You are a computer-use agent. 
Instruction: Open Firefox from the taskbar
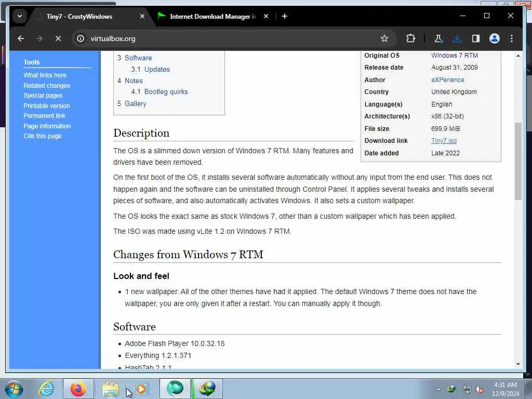(x=78, y=389)
